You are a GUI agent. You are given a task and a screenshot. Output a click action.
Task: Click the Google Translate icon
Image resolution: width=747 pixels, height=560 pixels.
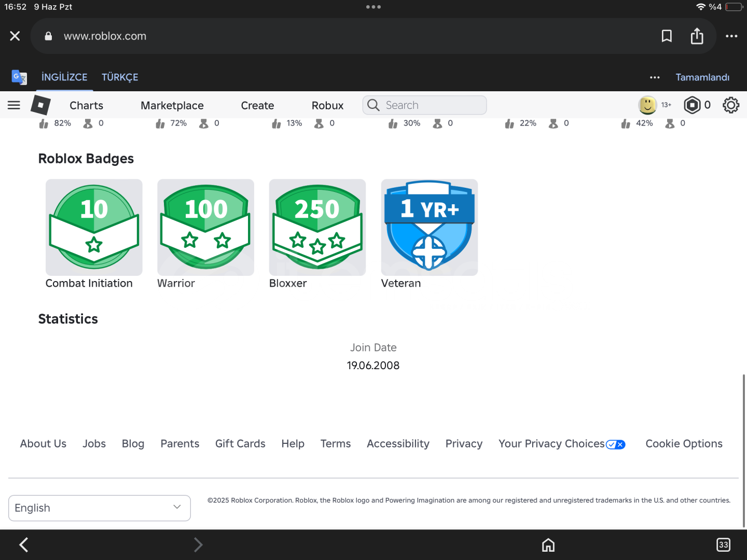[19, 77]
